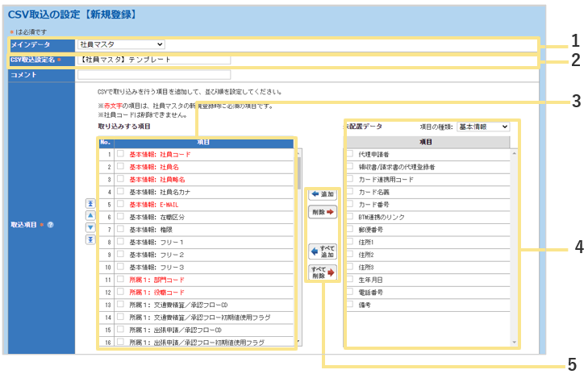
Task: Tick the 代理申請者 checkbox
Action: pyautogui.click(x=349, y=153)
